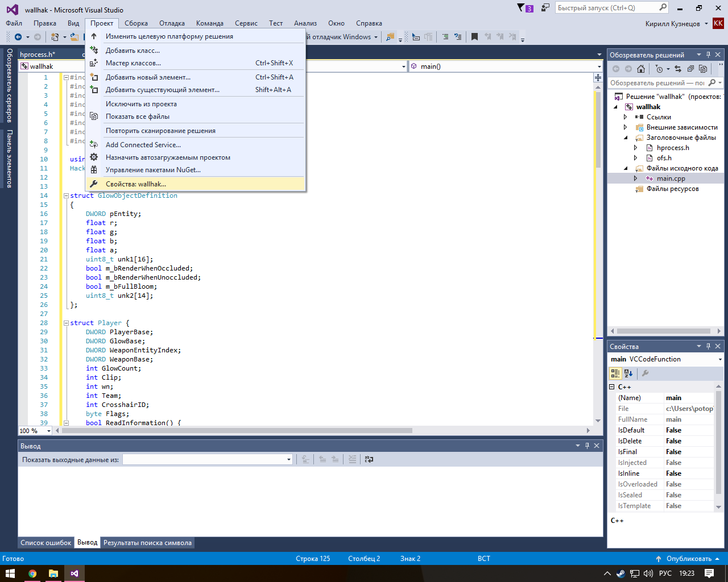Open the main() member dropdown
Screen dimensions: 728x582
point(599,66)
